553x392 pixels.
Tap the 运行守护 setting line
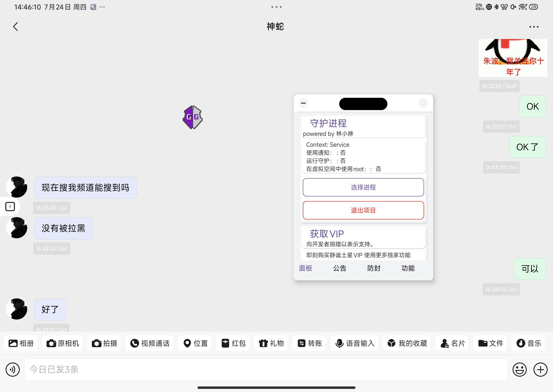coord(326,161)
